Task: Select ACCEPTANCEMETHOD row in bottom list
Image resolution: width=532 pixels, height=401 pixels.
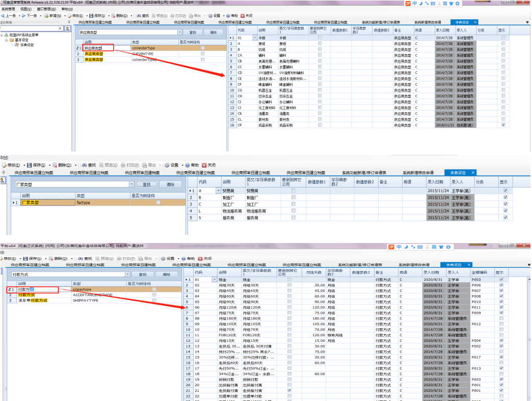Action: [x=94, y=295]
